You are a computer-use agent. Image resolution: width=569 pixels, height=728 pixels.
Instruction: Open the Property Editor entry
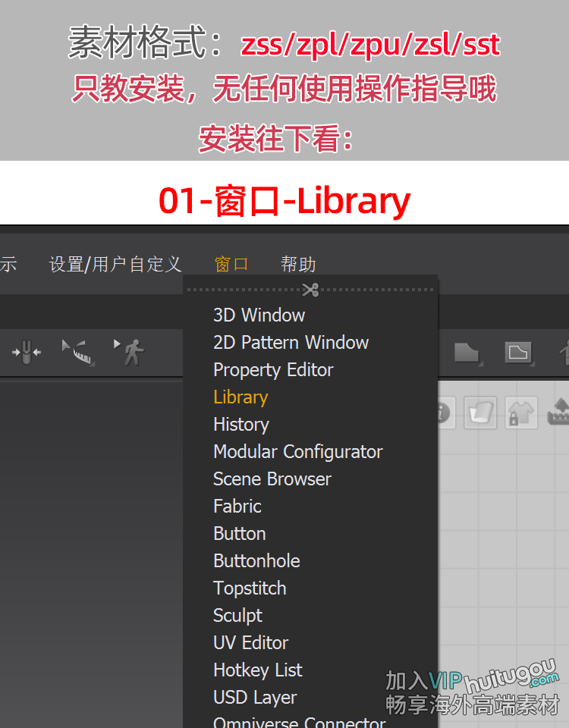coord(273,370)
